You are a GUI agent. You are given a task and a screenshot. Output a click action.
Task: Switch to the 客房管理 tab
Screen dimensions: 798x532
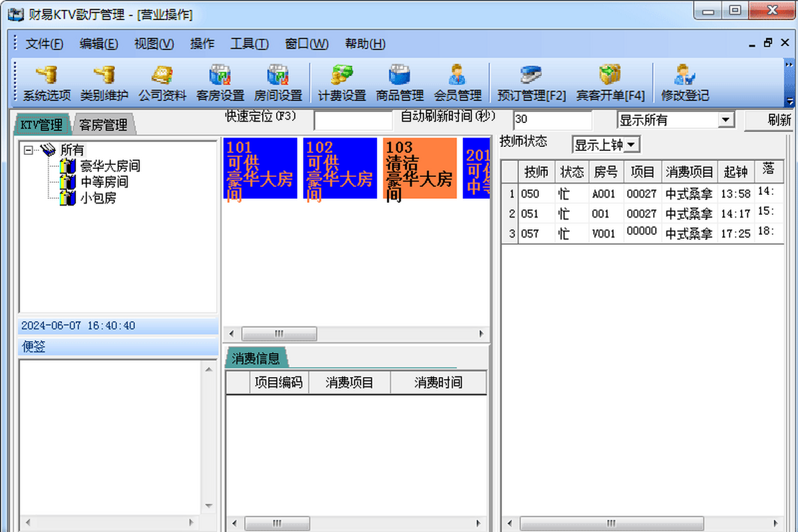(102, 124)
